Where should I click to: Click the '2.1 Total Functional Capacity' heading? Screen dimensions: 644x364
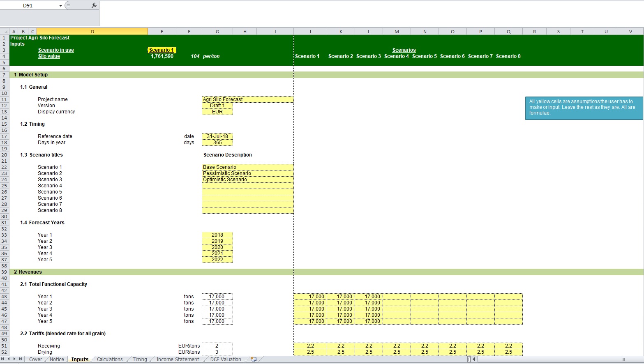tap(53, 284)
